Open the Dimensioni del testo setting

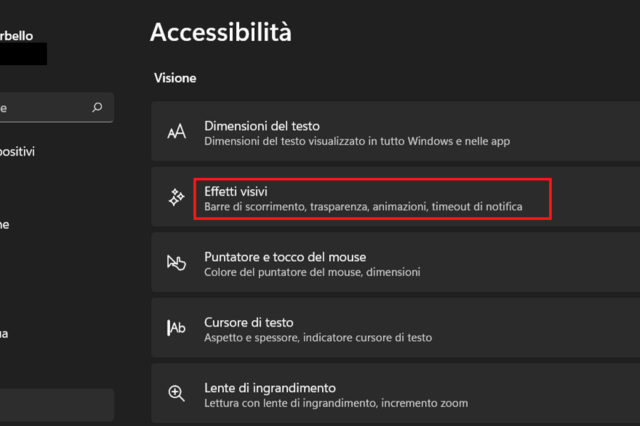pos(262,126)
